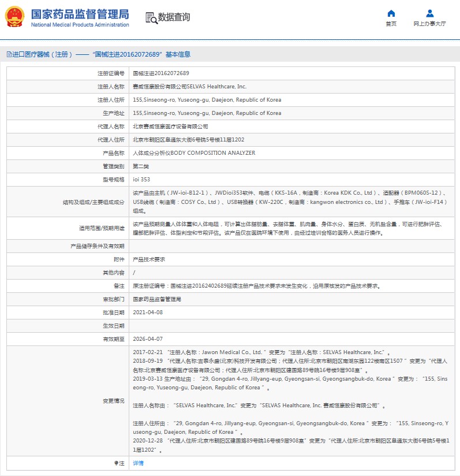460x476 pixels.
Task: Click the 2017-02-21 change record line
Action: click(x=261, y=352)
